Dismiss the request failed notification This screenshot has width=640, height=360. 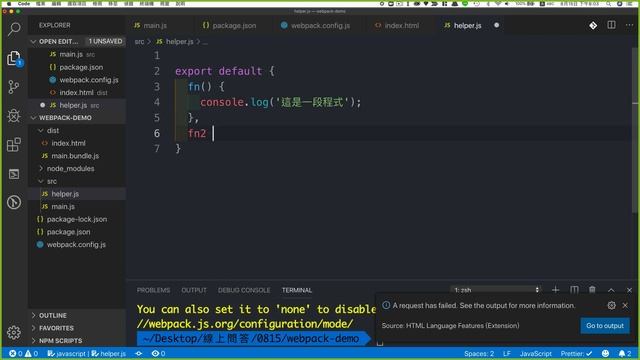pyautogui.click(x=625, y=305)
